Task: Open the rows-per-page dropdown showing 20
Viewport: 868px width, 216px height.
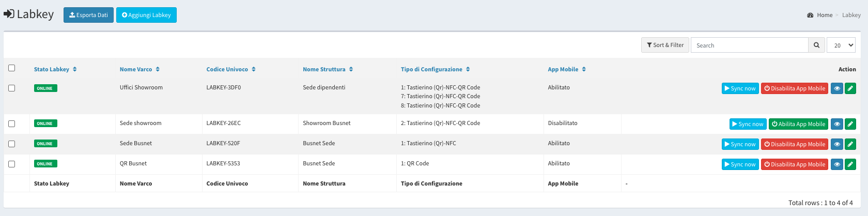Action: point(841,45)
